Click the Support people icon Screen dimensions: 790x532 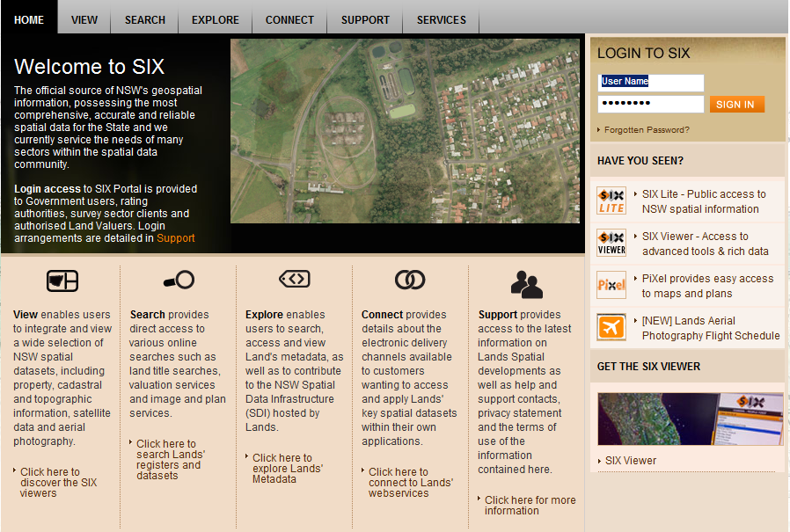click(526, 284)
